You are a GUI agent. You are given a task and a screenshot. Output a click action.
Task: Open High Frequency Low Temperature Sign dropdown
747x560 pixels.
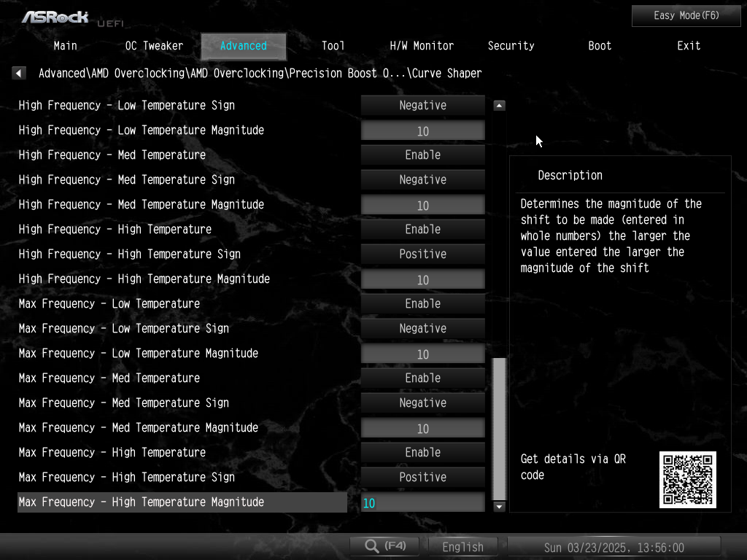point(423,105)
